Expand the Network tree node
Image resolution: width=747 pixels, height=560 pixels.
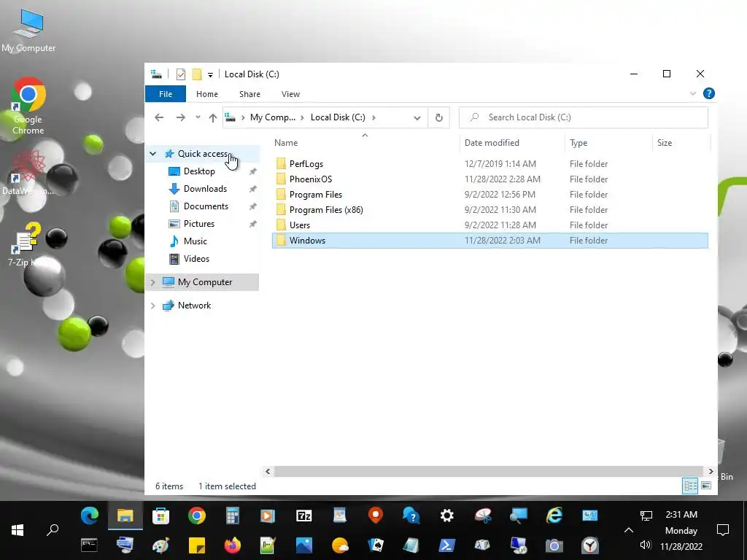click(x=153, y=306)
